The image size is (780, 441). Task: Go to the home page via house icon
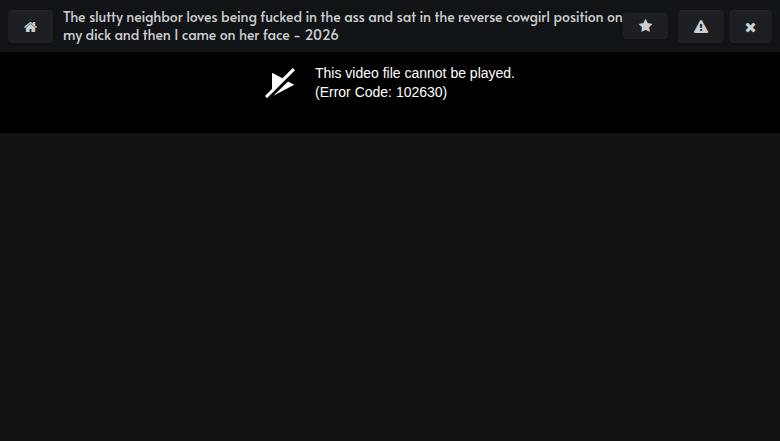click(x=30, y=26)
